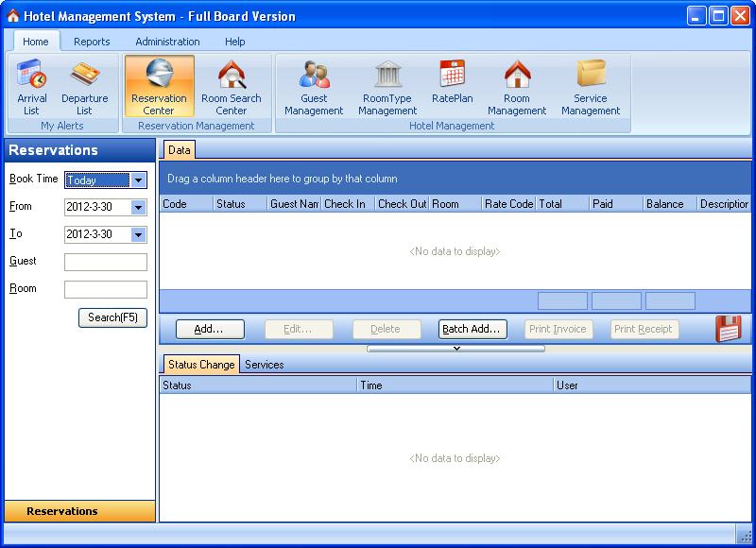The image size is (756, 548).
Task: Click inside the Guest input field
Action: (105, 262)
